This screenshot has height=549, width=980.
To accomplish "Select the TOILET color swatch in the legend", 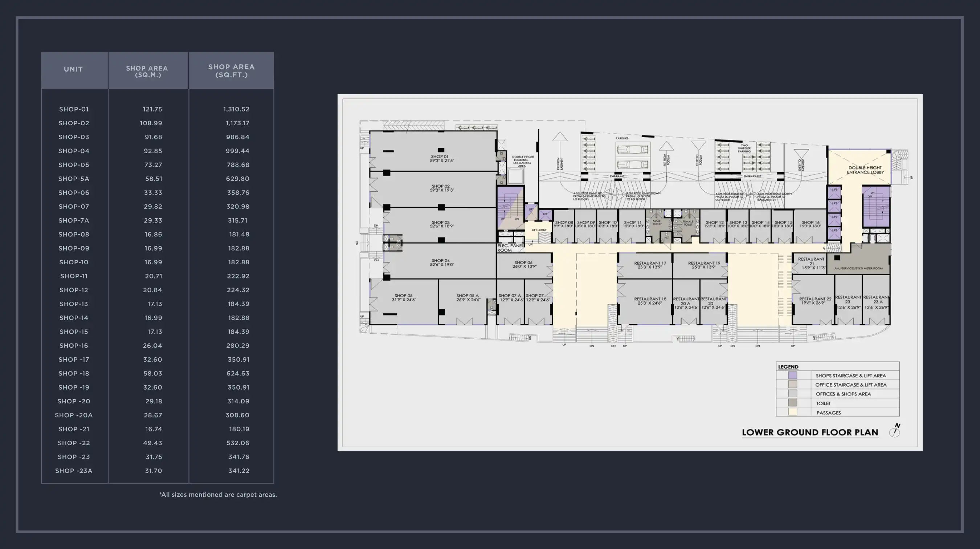I will [x=793, y=403].
